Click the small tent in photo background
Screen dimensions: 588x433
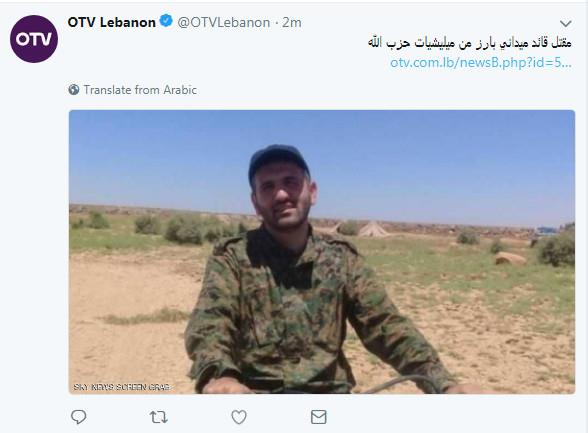373,229
